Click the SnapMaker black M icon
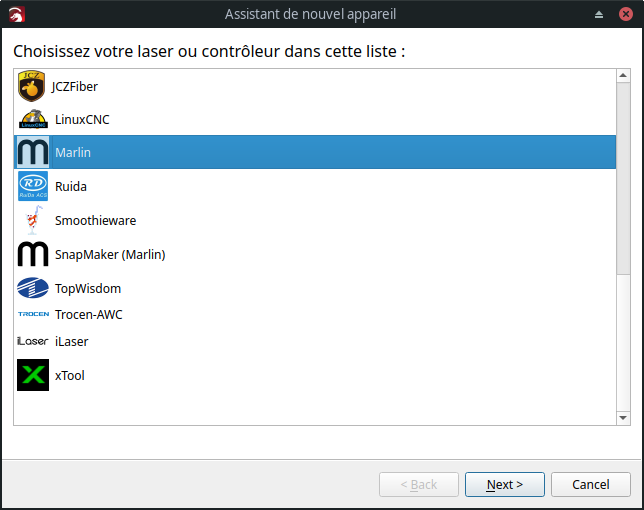This screenshot has width=644, height=510. tap(33, 254)
